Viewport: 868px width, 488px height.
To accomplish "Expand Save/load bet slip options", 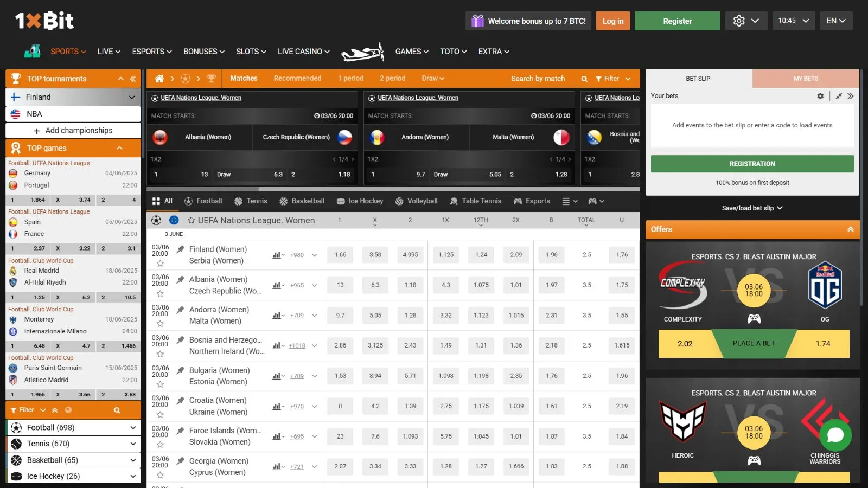I will (x=752, y=208).
